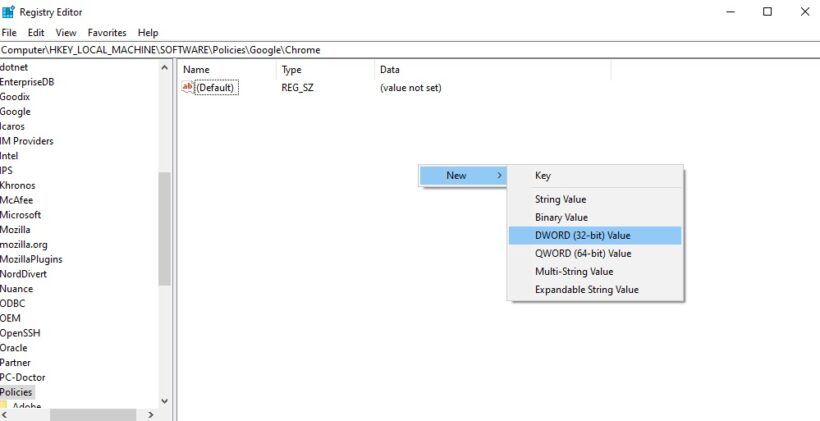Create a new Key from submenu

point(543,176)
